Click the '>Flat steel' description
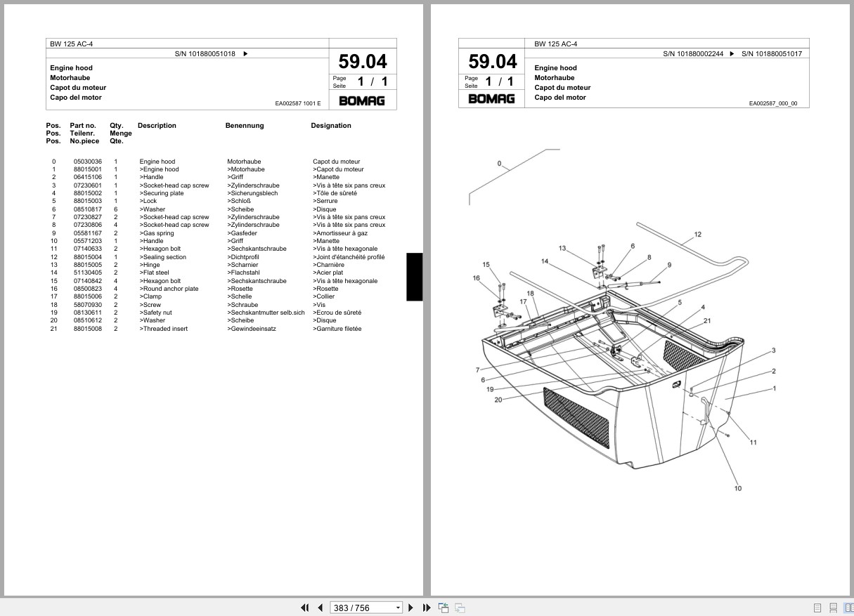Image resolution: width=854 pixels, height=616 pixels. click(x=155, y=273)
